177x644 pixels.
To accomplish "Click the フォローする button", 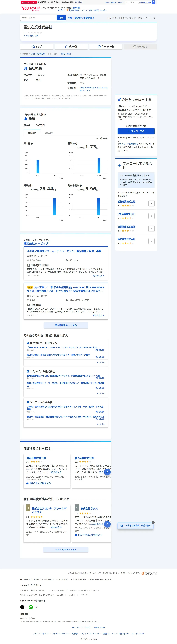I will click(x=136, y=131).
